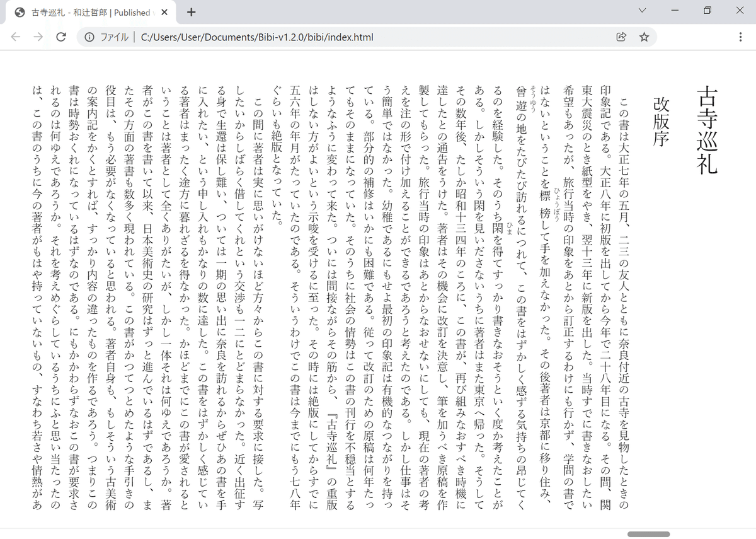Open the Chrome three-dot menu

point(740,37)
